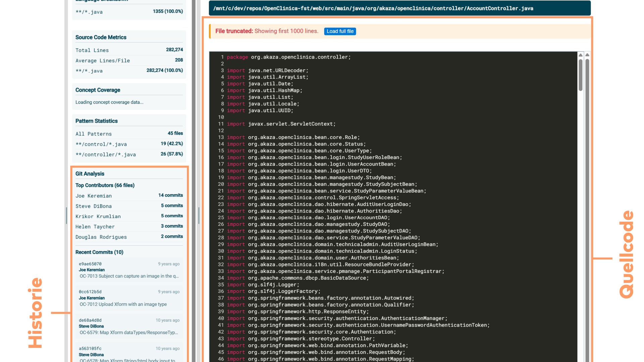Click the Source Code Metrics header

pos(101,38)
